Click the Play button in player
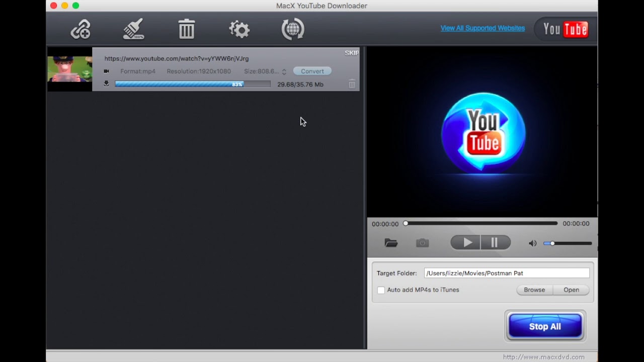This screenshot has width=644, height=362. (465, 243)
